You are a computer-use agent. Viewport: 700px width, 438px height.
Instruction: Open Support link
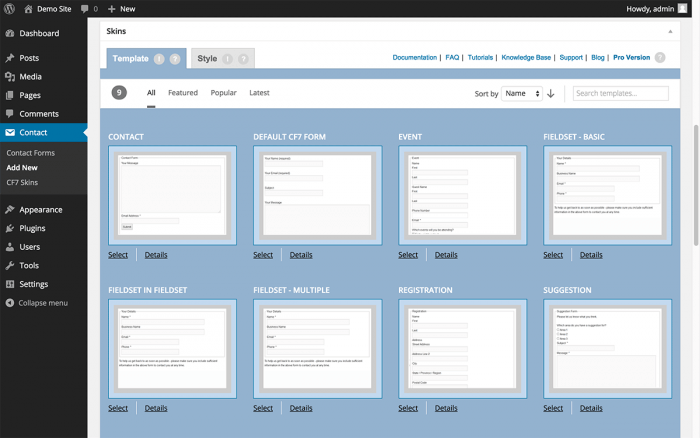pyautogui.click(x=571, y=58)
